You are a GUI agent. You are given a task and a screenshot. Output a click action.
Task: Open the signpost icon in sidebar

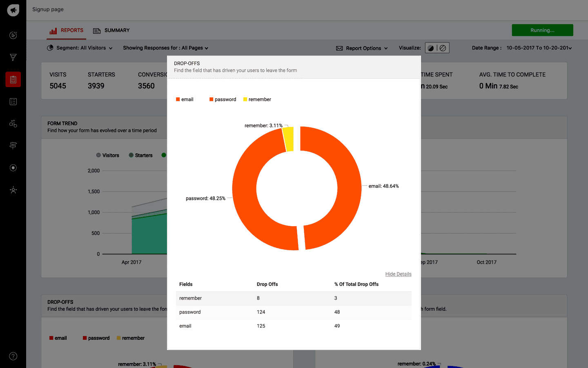[13, 146]
